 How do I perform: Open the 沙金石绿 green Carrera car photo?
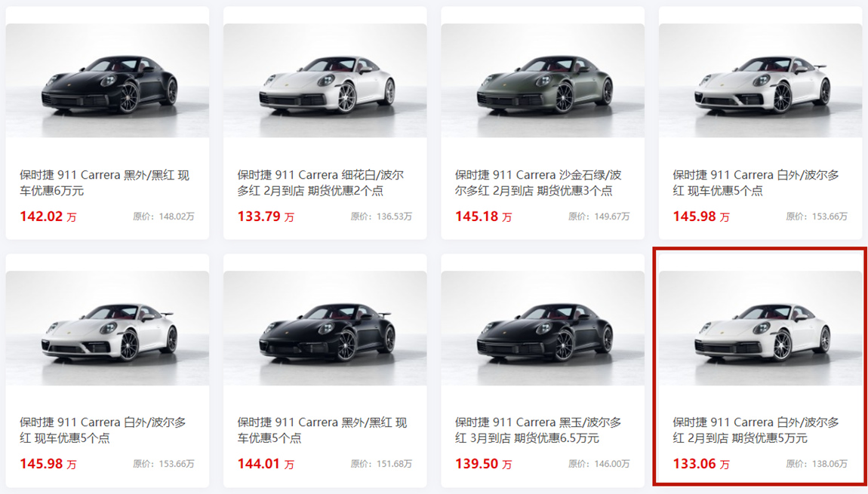pyautogui.click(x=543, y=80)
